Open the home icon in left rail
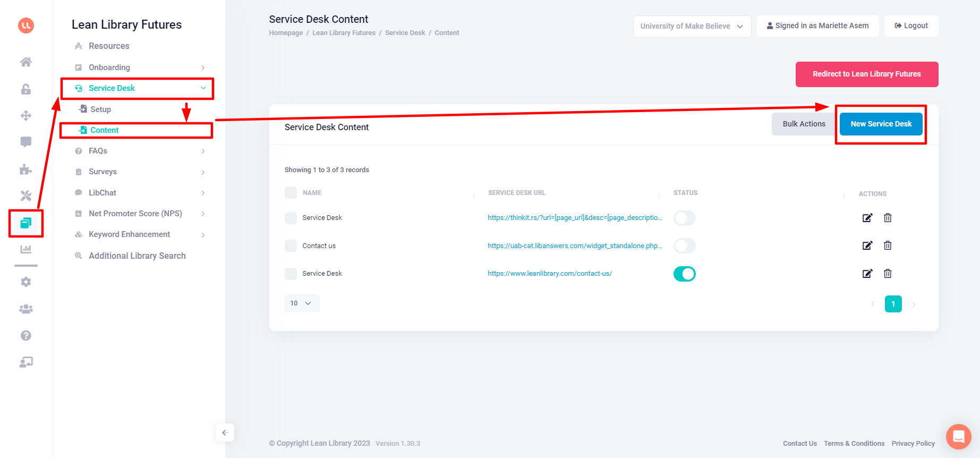Image resolution: width=980 pixels, height=458 pixels. pos(26,62)
